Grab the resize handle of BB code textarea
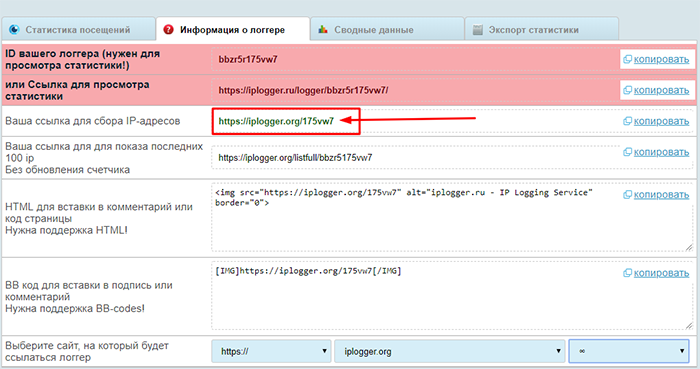 689,326
